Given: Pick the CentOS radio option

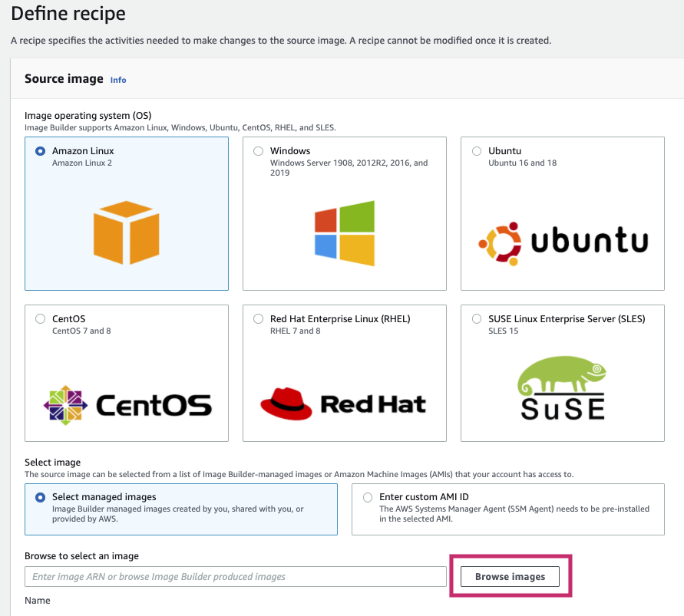Looking at the screenshot, I should tap(40, 318).
